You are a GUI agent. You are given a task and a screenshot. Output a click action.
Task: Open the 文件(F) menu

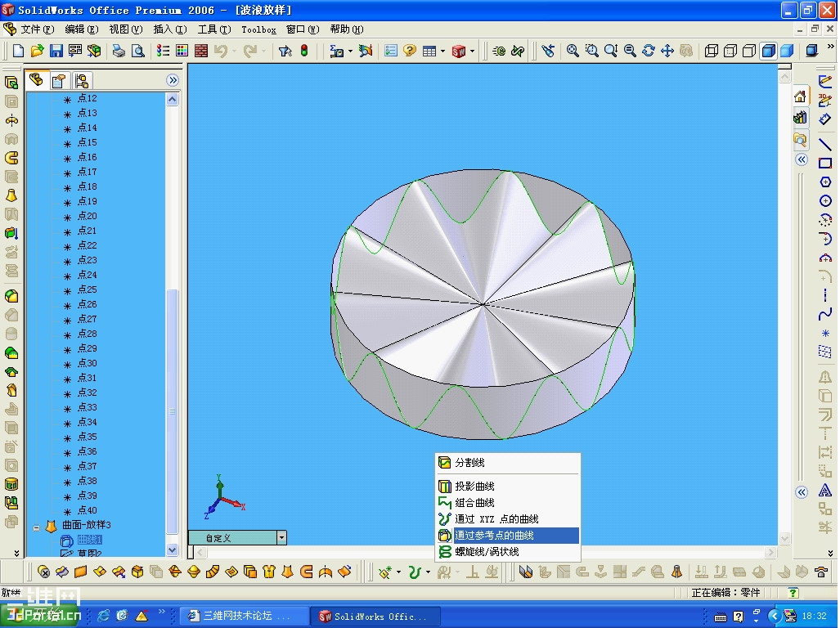[38, 29]
